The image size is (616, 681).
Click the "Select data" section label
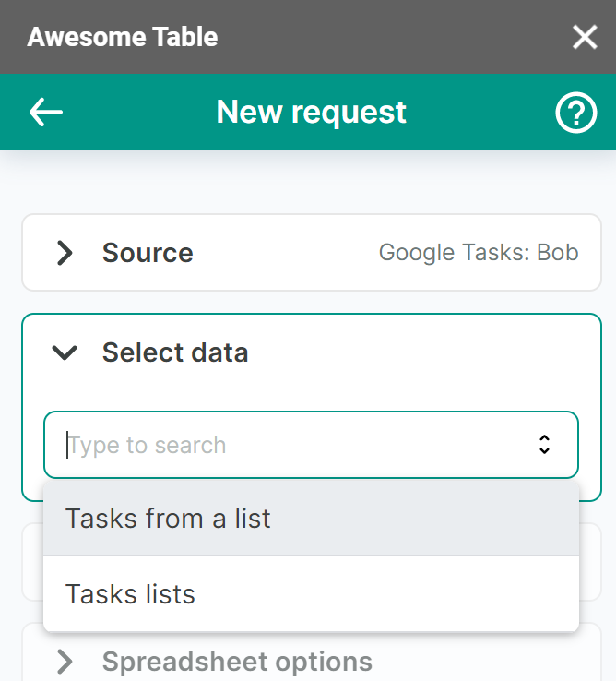point(175,352)
